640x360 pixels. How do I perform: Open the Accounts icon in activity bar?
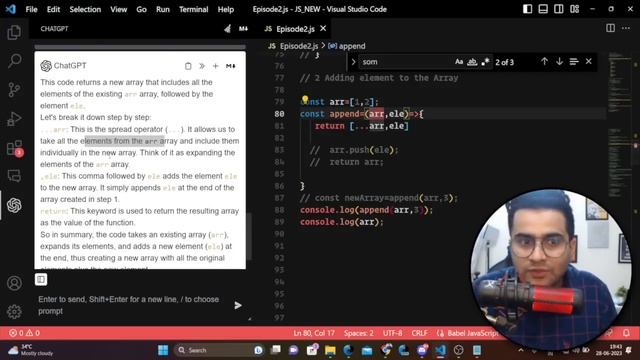point(14,283)
